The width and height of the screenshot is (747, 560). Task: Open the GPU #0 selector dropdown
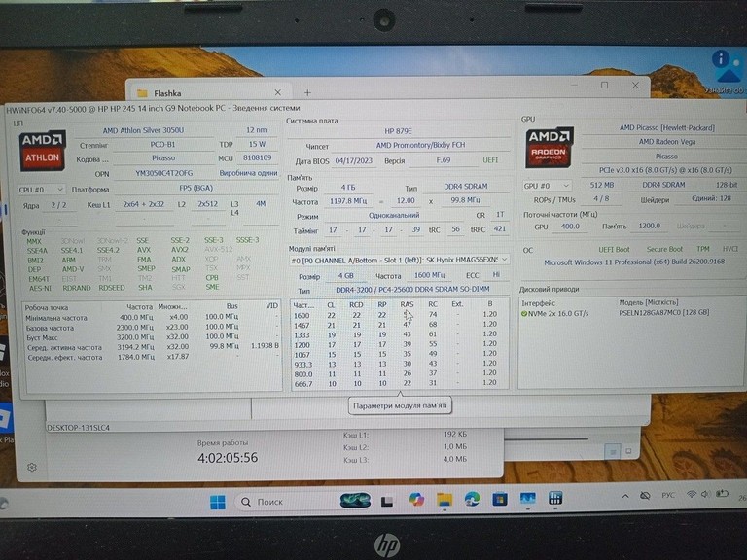[547, 186]
